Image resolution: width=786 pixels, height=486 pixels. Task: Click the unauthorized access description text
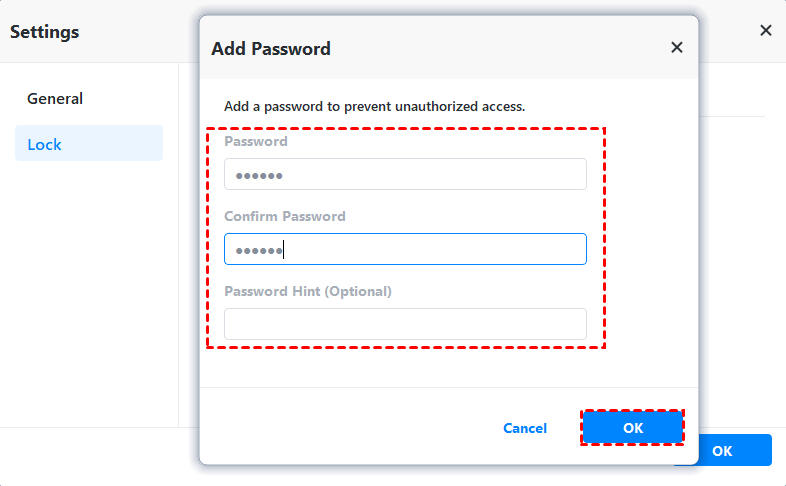pos(375,106)
